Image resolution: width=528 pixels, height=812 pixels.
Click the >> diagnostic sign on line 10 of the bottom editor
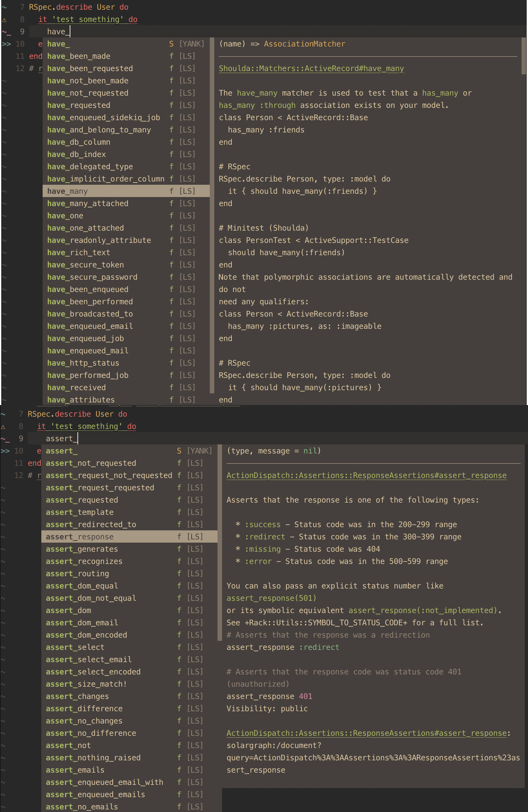(x=5, y=451)
